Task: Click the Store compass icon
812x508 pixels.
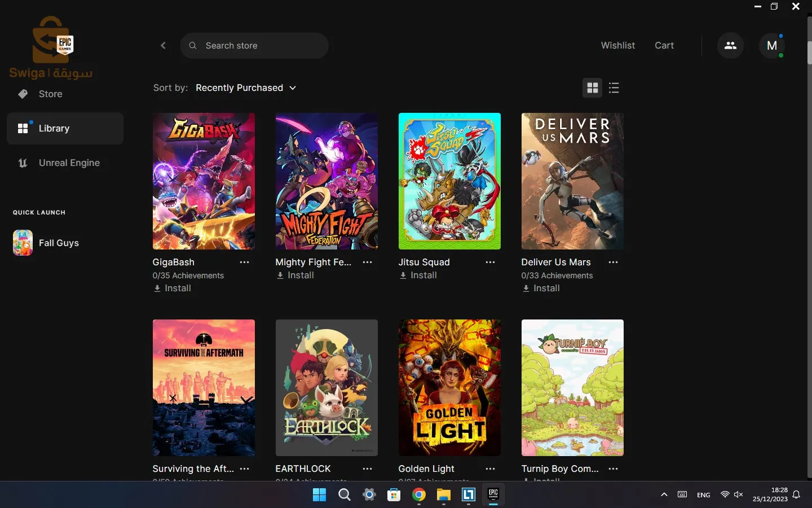Action: point(23,94)
